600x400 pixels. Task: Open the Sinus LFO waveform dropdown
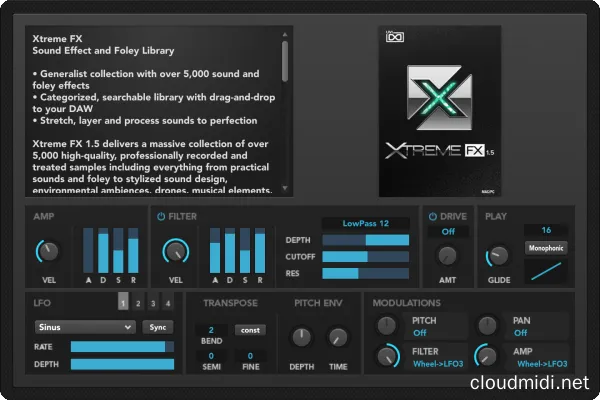click(x=85, y=327)
